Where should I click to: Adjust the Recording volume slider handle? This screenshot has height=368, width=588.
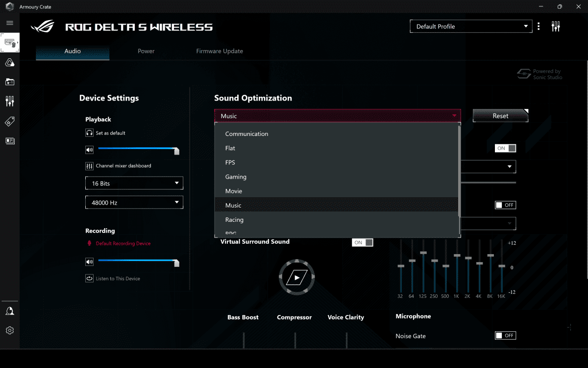[x=177, y=263]
